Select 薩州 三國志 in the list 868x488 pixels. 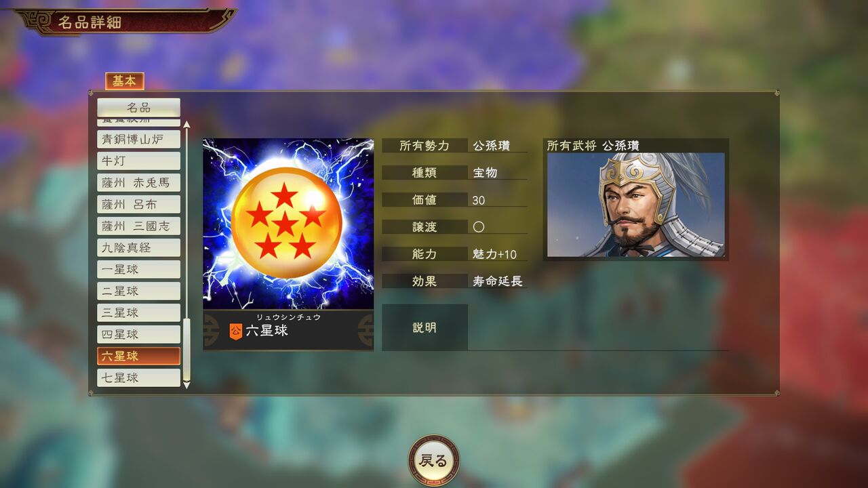pos(138,226)
